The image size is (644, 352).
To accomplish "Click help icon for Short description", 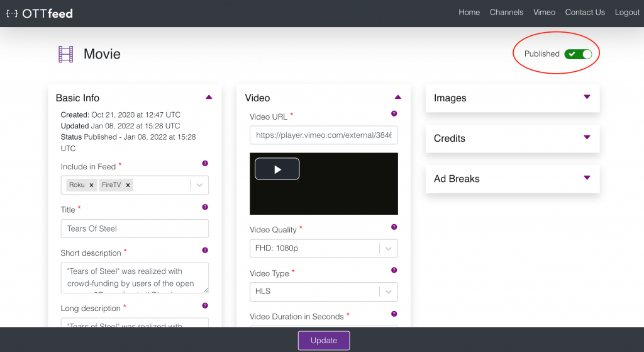I will click(x=205, y=250).
